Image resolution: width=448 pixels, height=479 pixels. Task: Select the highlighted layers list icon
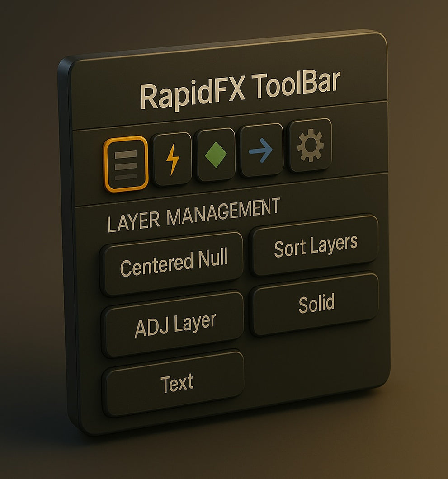tap(126, 164)
